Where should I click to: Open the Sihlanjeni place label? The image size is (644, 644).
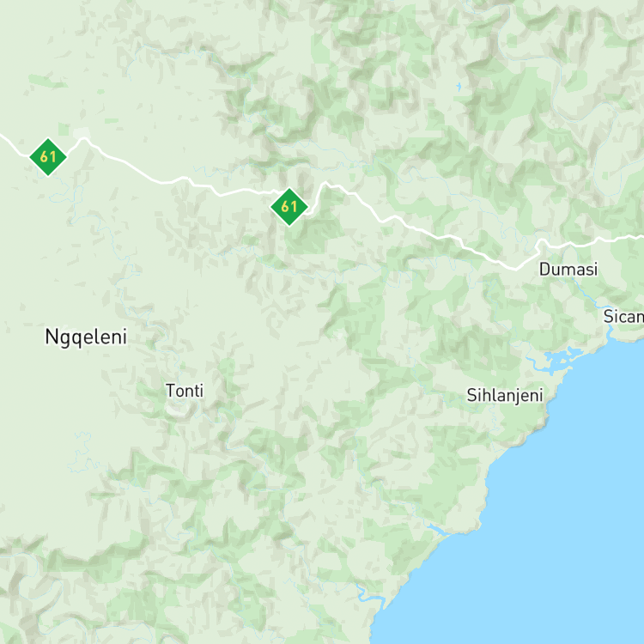505,396
